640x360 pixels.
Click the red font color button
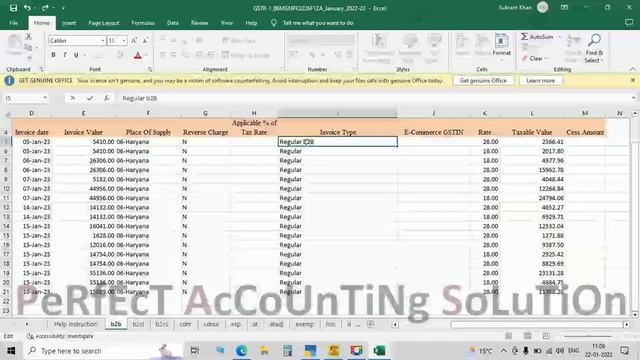pyautogui.click(x=138, y=55)
